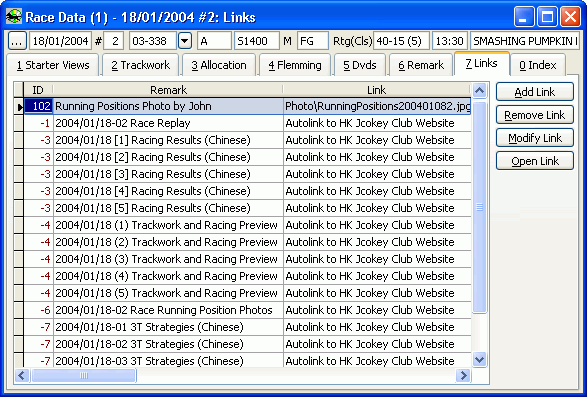Click the distance field showing S1400

(256, 41)
